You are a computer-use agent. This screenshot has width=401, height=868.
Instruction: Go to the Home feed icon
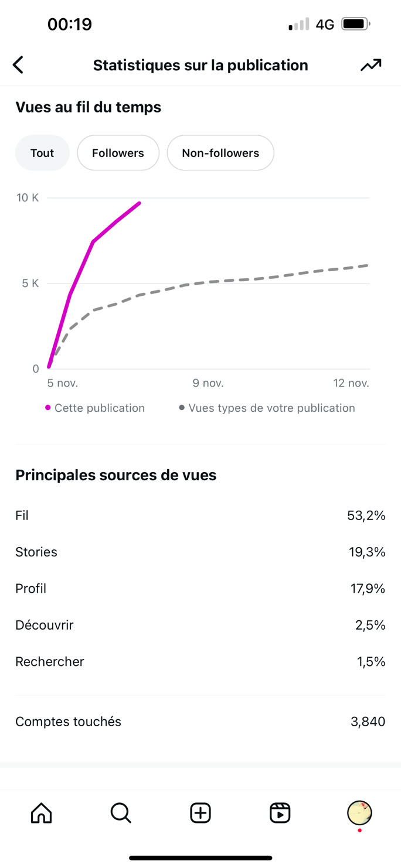(41, 813)
